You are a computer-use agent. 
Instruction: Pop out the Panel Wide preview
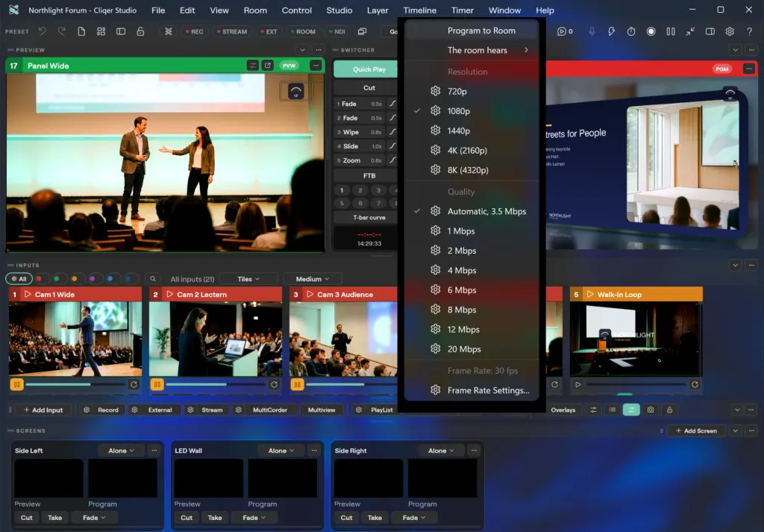pos(268,65)
